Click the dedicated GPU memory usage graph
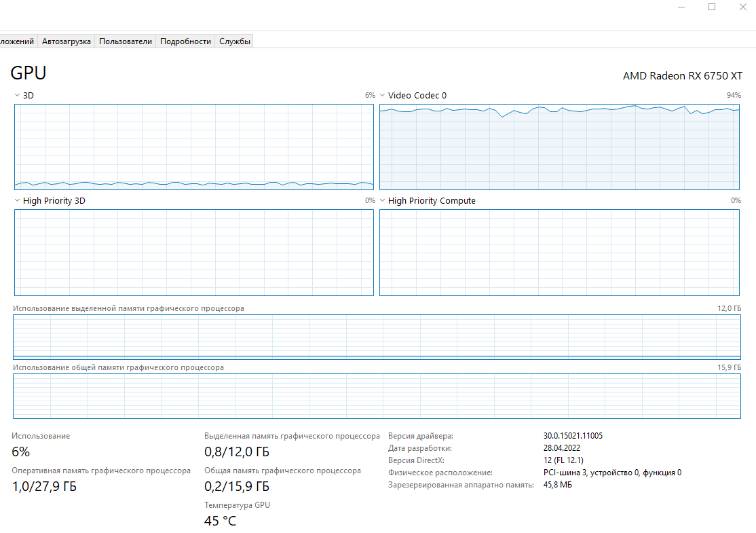 coord(377,337)
